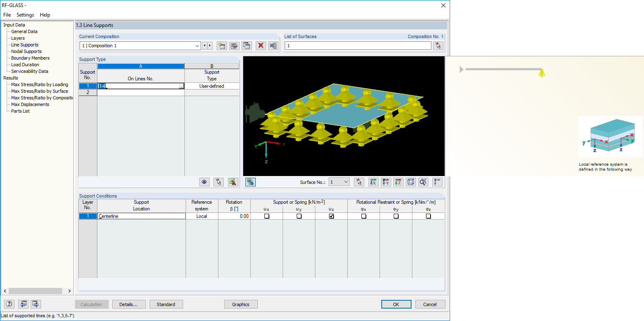Open Max Stress/Ratio by Loading results
644x321 pixels.
click(x=40, y=84)
